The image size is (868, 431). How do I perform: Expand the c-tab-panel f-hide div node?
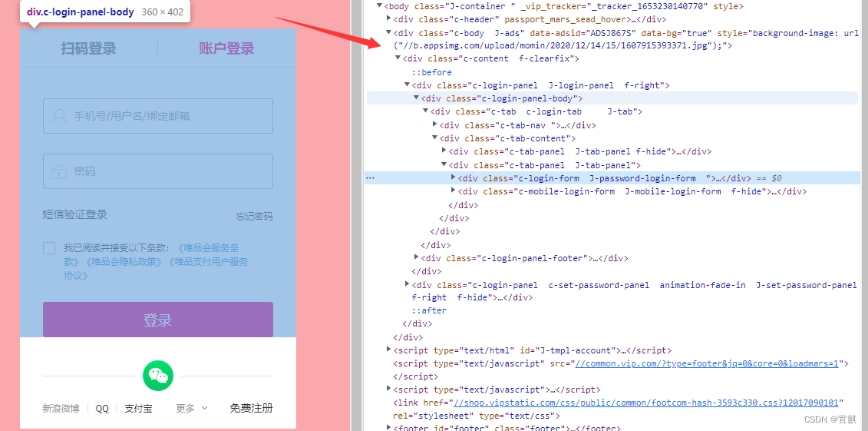(444, 151)
